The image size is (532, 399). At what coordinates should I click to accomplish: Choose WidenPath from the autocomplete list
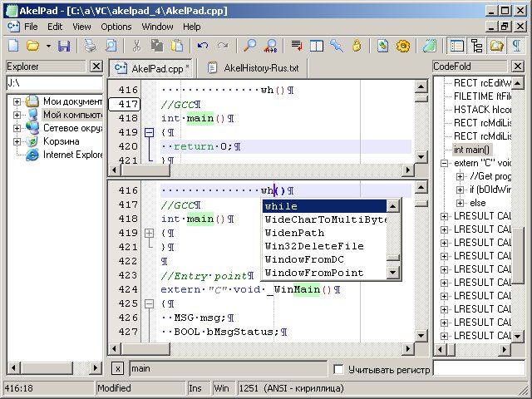[x=325, y=233]
